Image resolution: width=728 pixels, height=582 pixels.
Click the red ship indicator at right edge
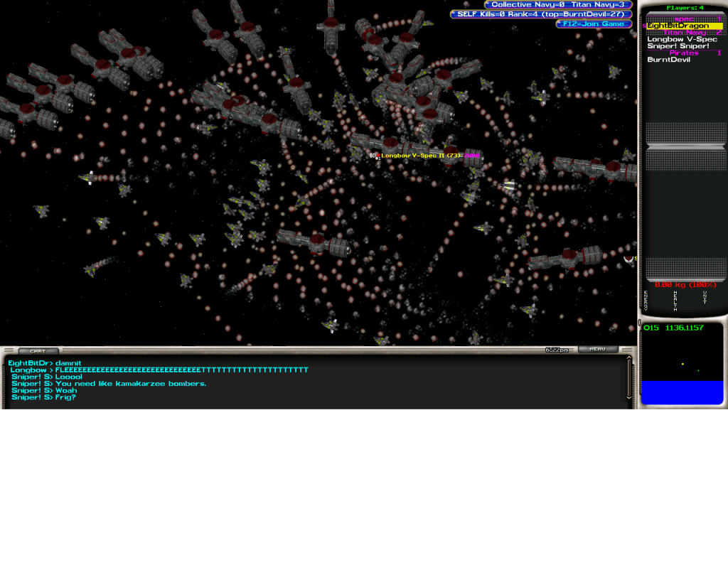pos(628,260)
